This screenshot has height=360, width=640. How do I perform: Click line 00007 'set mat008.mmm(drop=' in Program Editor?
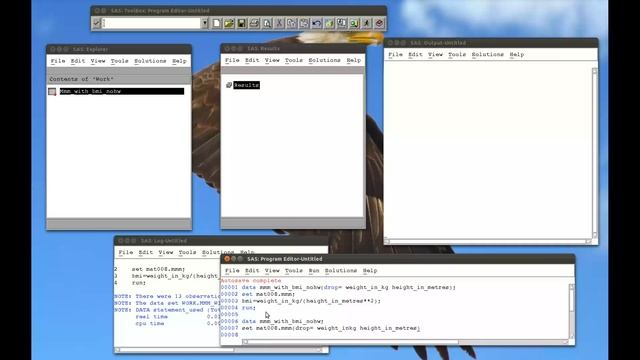[x=331, y=328]
